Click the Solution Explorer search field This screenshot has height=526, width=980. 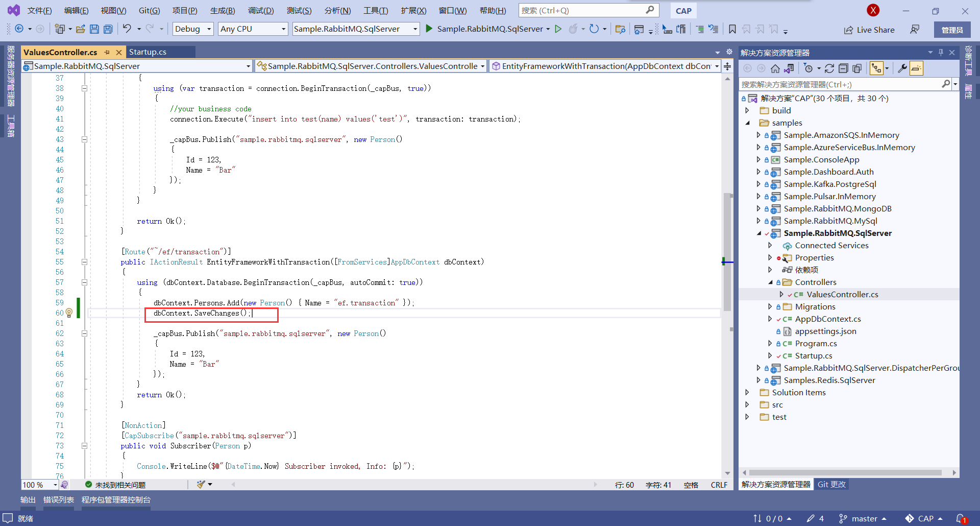841,84
